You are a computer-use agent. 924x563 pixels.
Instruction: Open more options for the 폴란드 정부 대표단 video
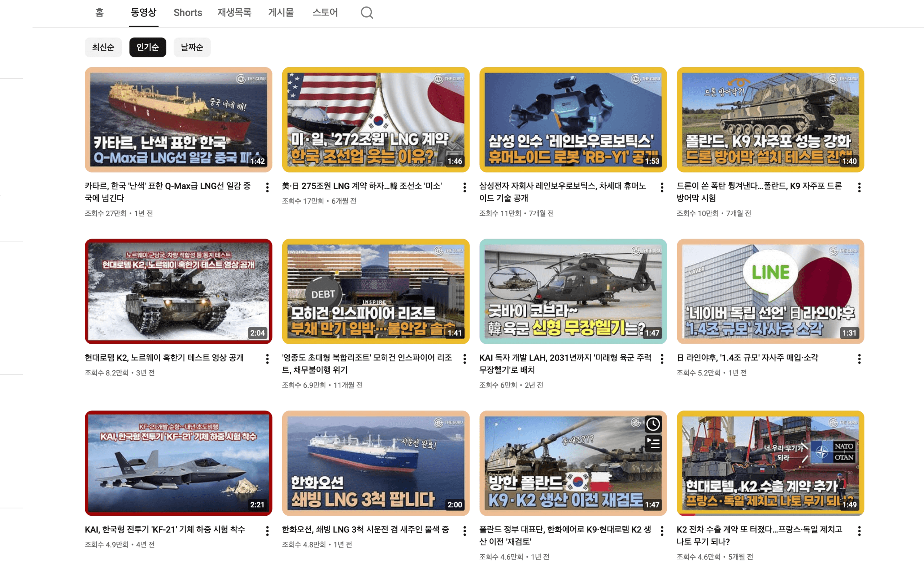tap(662, 531)
